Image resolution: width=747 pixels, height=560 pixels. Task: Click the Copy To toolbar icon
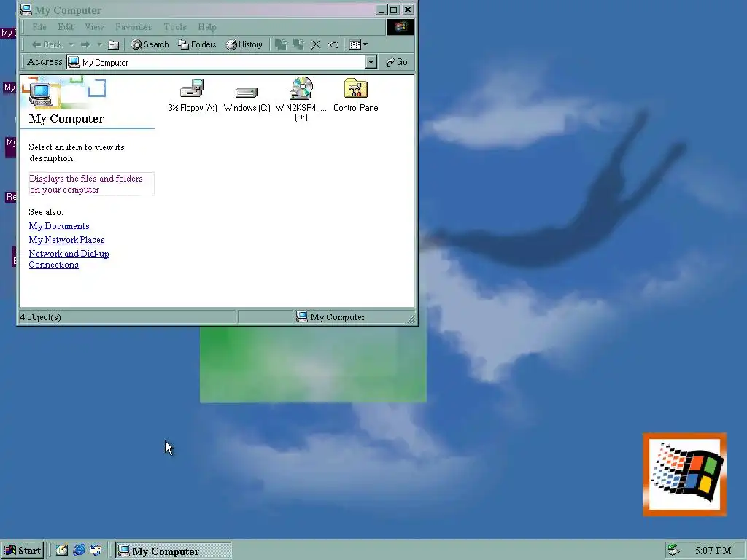coord(298,44)
